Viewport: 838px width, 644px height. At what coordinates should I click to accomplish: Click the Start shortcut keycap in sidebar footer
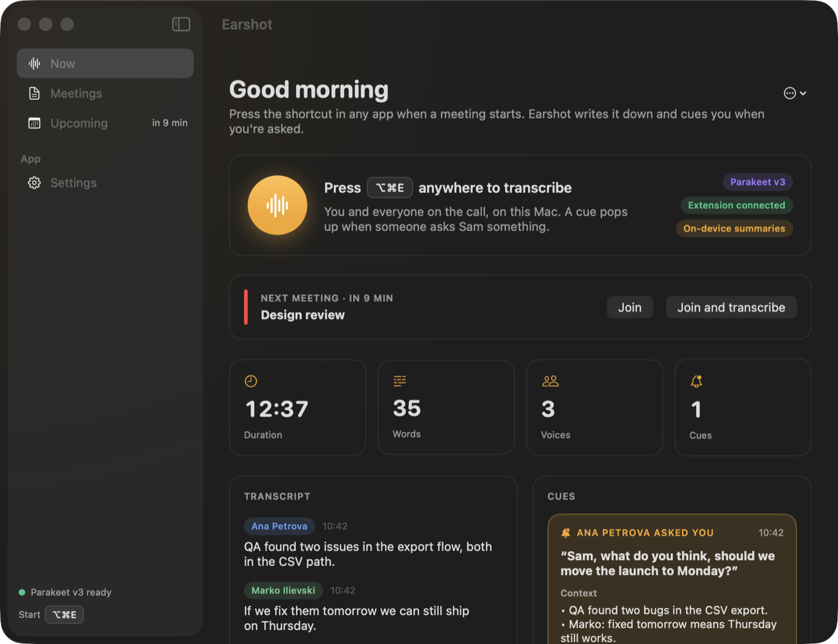click(x=64, y=615)
